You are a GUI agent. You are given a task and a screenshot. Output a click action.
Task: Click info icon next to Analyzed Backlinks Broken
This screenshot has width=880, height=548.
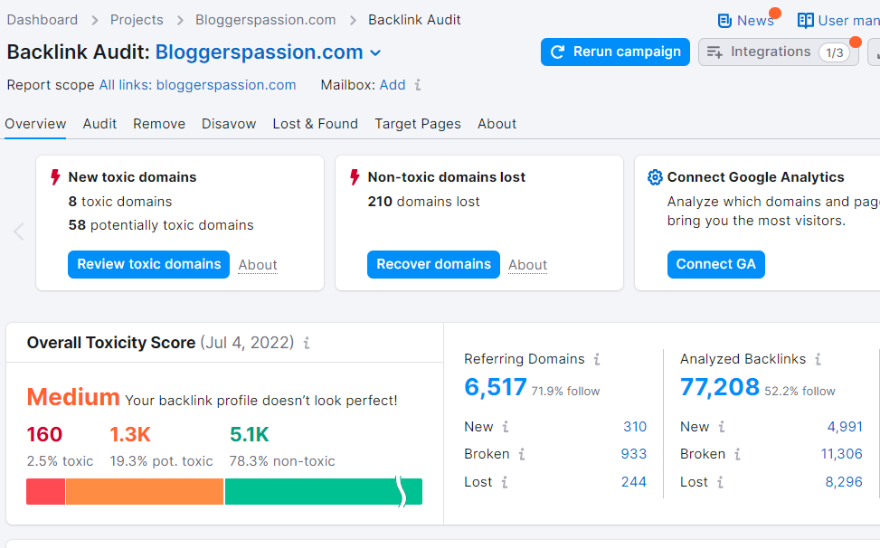(x=737, y=454)
